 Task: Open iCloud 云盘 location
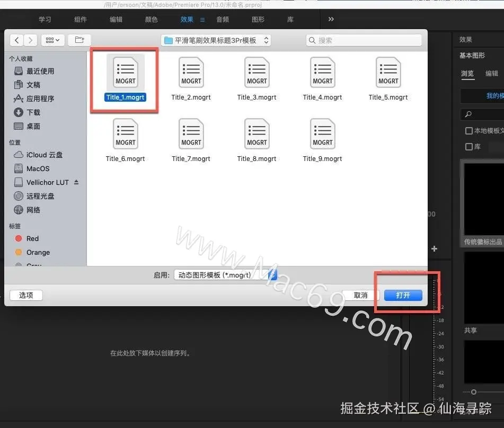(x=38, y=155)
